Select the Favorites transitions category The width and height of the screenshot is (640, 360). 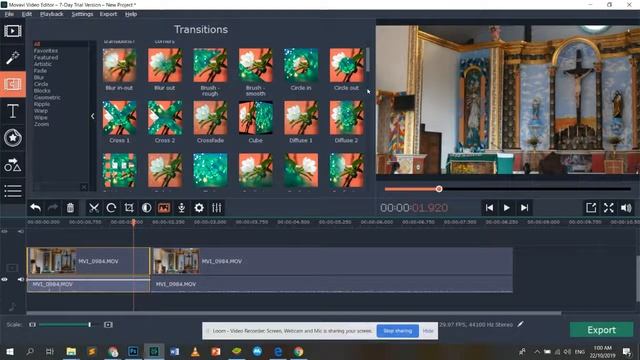point(46,51)
